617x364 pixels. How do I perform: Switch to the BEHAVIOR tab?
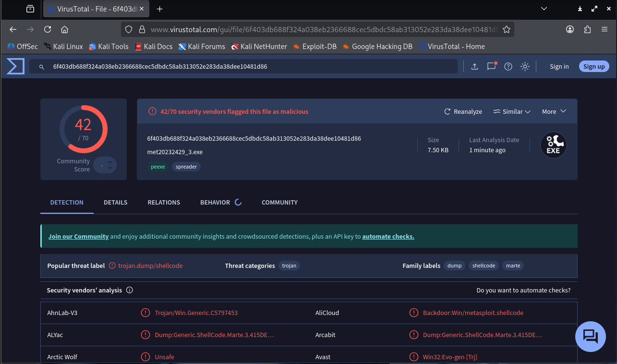215,202
